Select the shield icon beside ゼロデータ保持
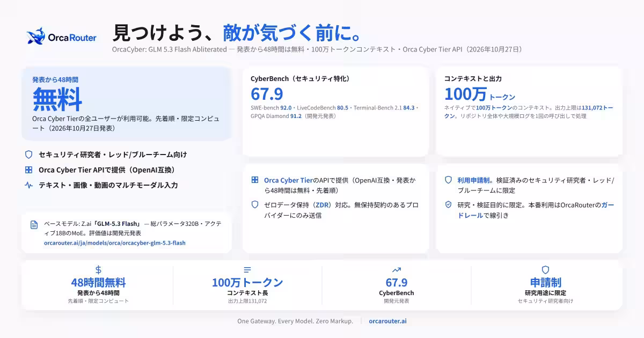Viewport: 644px width, 338px height. point(255,204)
